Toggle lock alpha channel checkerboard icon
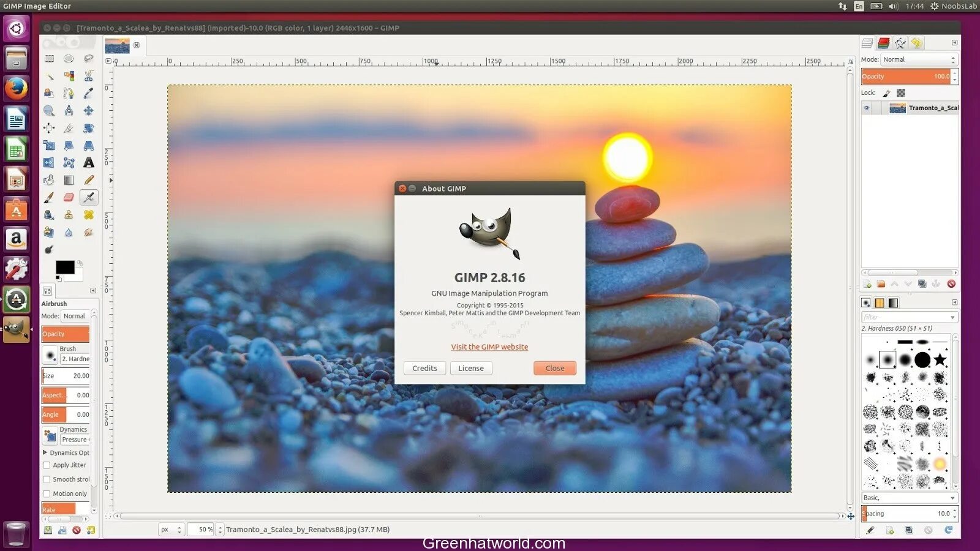The image size is (980, 551). pos(901,93)
